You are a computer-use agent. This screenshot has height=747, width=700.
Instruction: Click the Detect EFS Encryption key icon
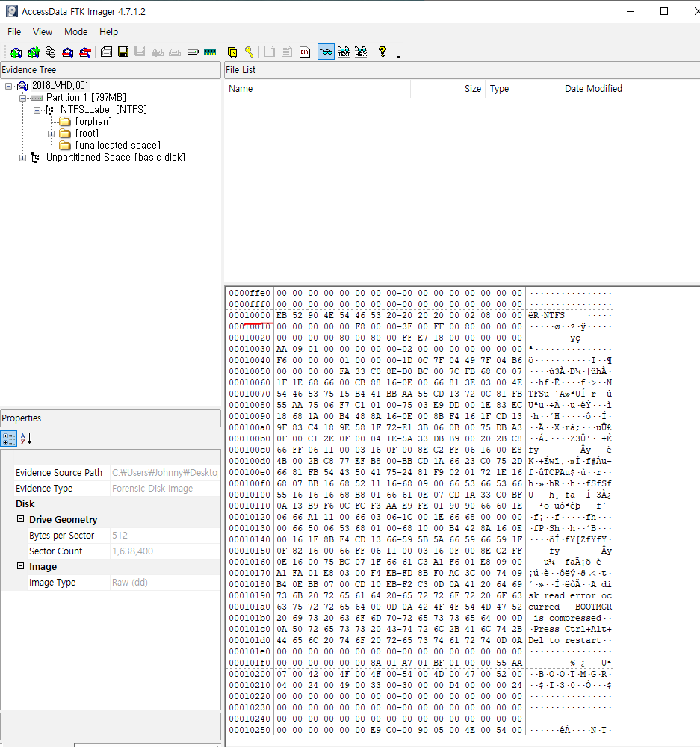[x=250, y=52]
